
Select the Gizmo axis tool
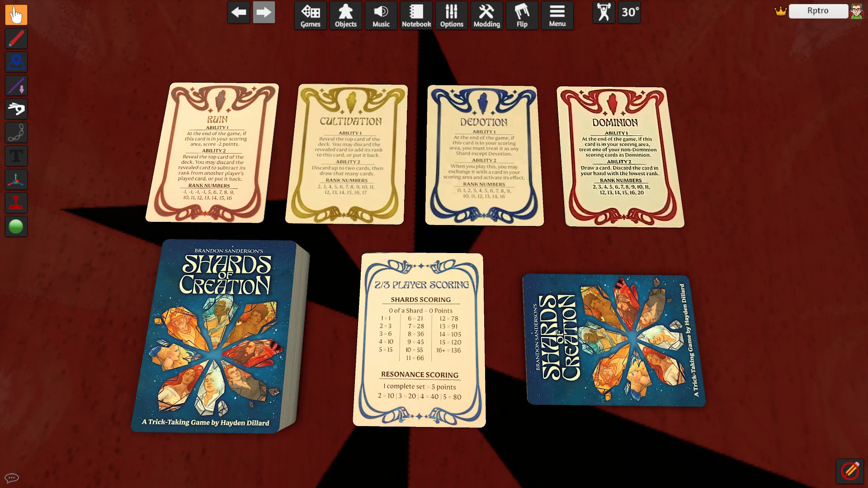click(16, 179)
